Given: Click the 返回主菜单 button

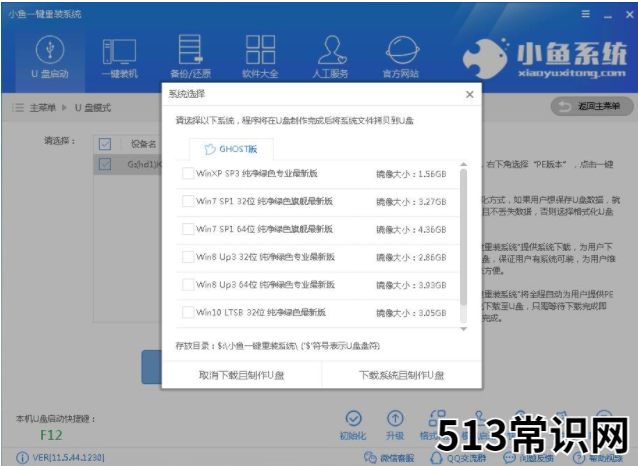Looking at the screenshot, I should (592, 107).
